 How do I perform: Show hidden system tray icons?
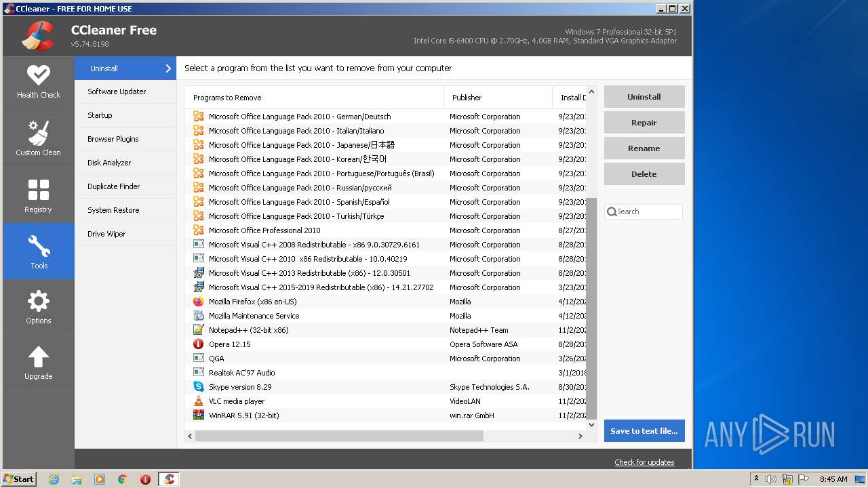tap(756, 479)
